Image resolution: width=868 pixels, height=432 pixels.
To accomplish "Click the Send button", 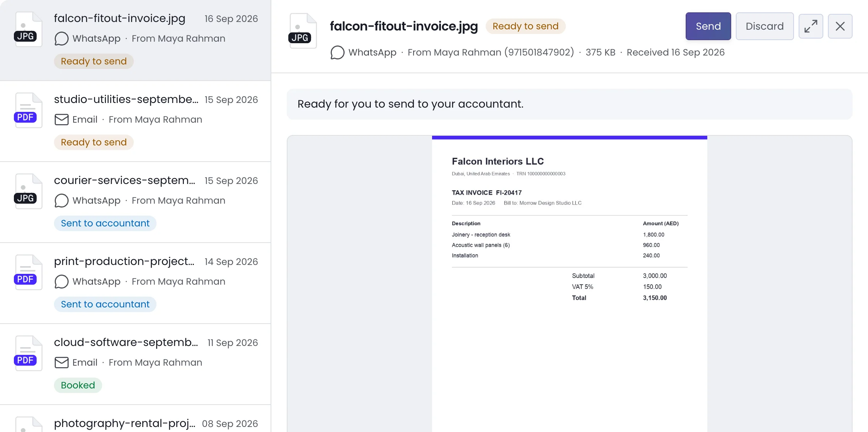I will coord(708,26).
